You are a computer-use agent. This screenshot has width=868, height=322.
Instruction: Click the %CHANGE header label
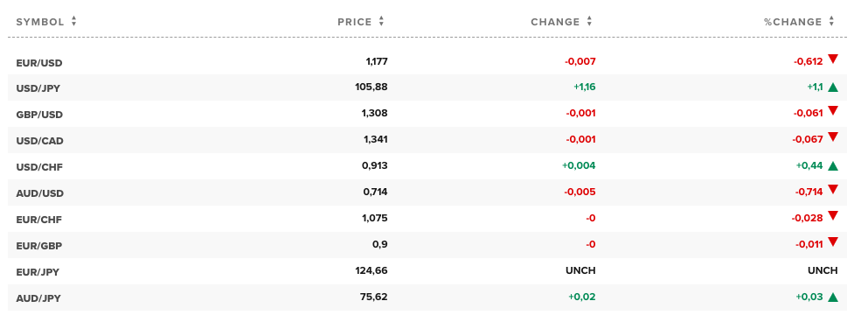click(x=793, y=22)
